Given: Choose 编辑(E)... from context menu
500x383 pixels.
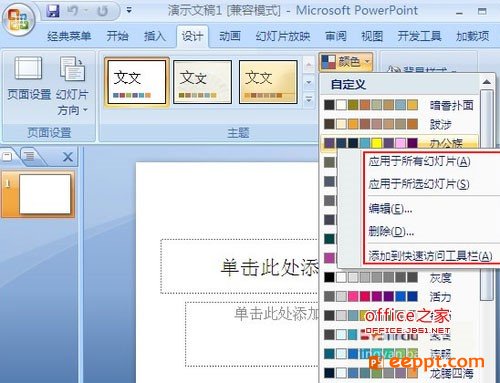Looking at the screenshot, I should coord(390,209).
